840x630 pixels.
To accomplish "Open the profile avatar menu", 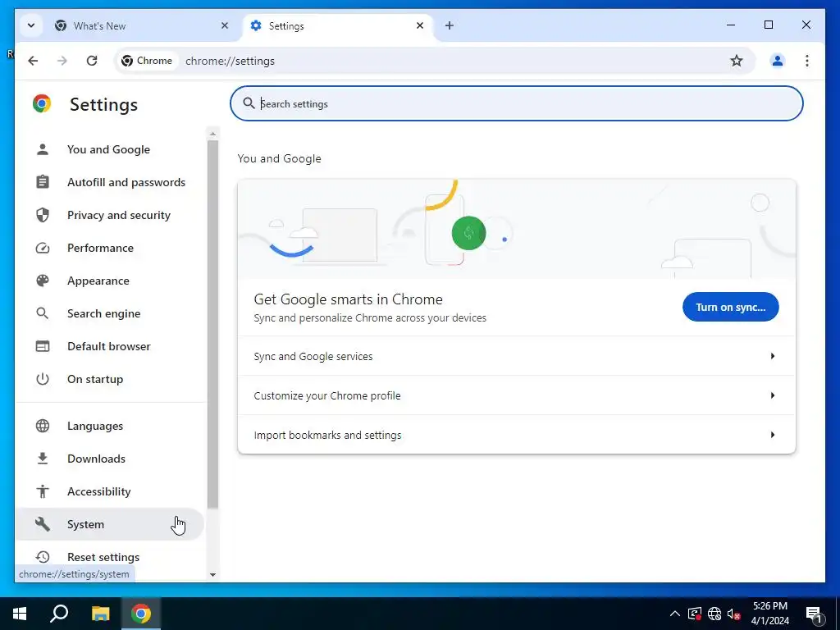I will pos(778,61).
